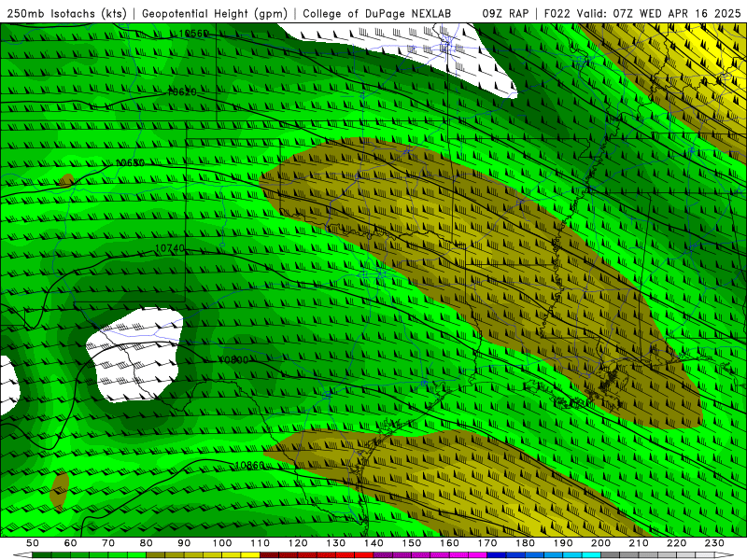Click the 10800 height contour label
The width and height of the screenshot is (747, 560).
[x=233, y=360]
